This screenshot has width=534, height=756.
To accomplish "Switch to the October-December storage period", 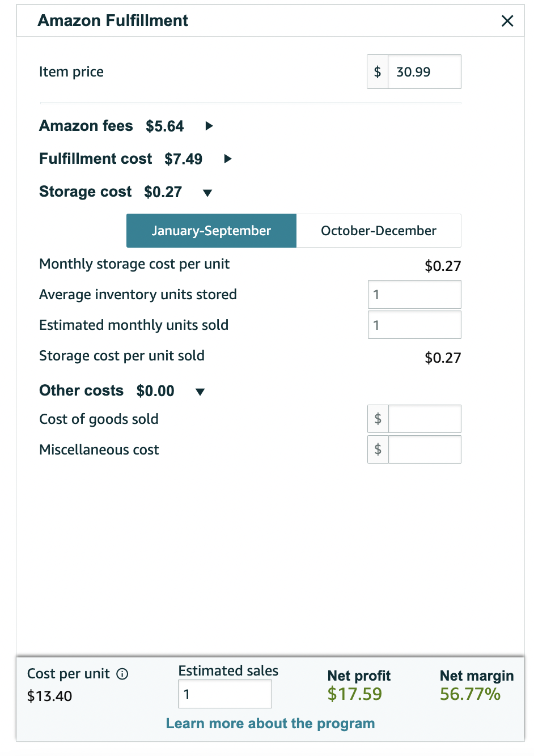I will (x=379, y=231).
